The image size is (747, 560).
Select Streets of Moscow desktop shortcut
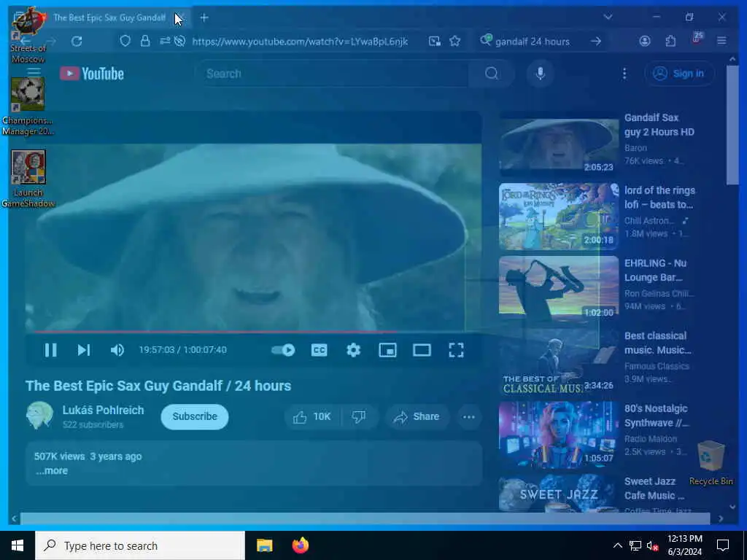28,36
